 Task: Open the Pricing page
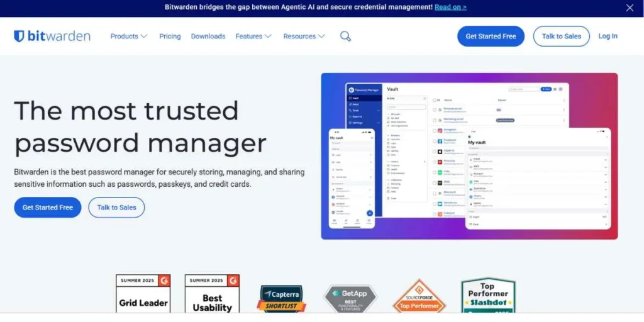[170, 36]
